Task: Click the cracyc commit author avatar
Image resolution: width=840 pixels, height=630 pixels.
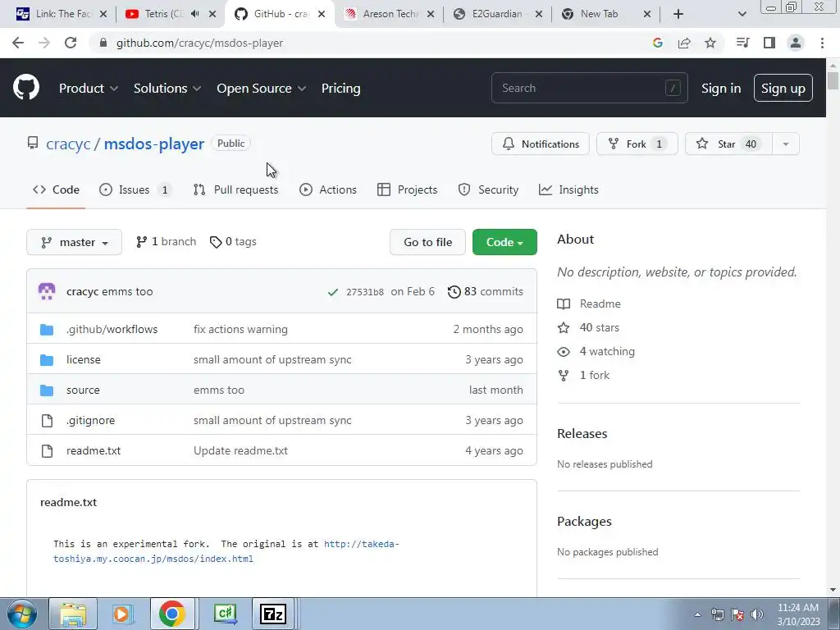Action: click(47, 291)
